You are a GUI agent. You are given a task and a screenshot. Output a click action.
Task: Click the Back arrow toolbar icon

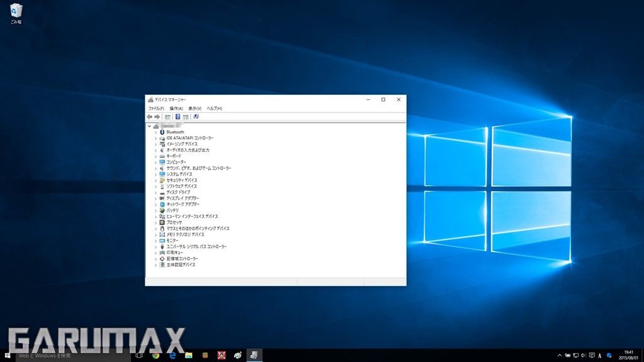click(150, 117)
